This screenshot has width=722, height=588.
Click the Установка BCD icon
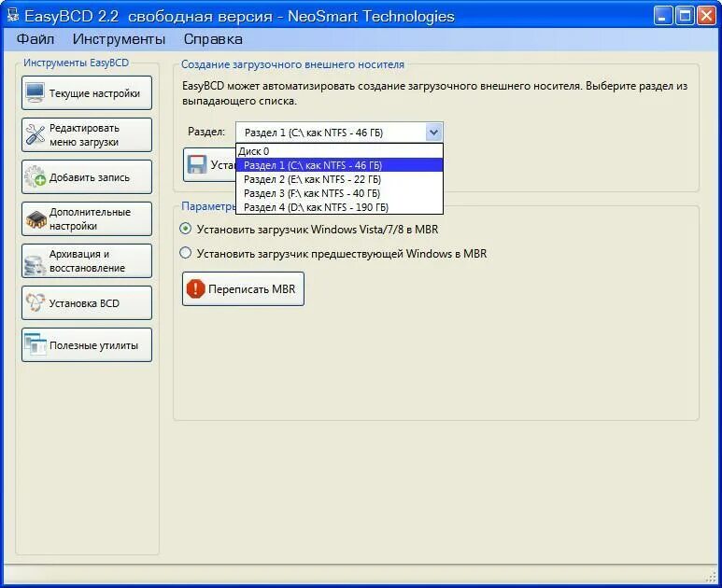click(35, 302)
